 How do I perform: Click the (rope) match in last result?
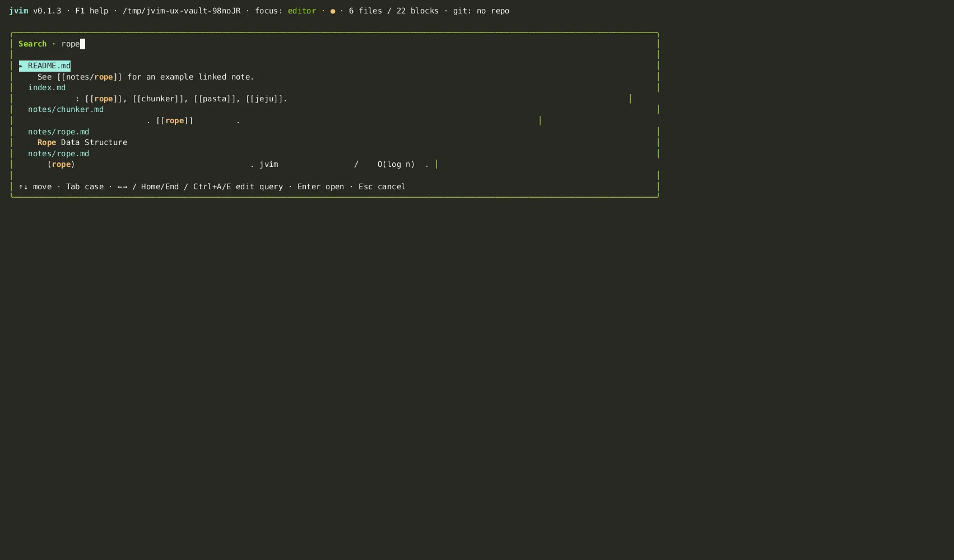61,164
